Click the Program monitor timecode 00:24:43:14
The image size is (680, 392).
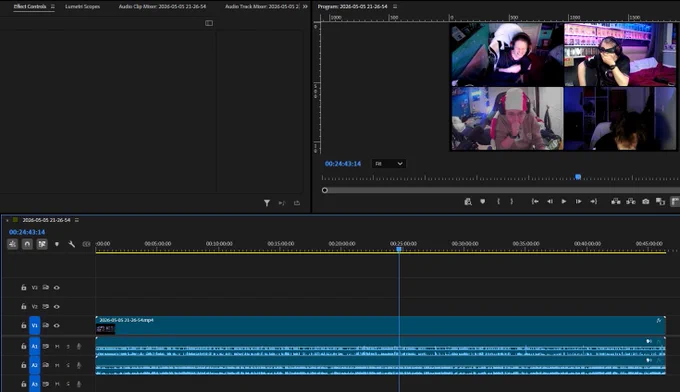343,163
